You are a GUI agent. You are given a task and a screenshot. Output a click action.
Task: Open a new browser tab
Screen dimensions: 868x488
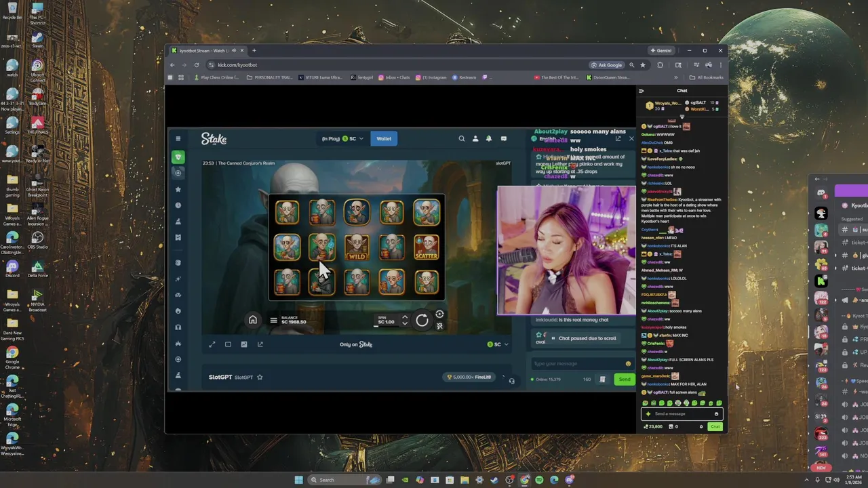[x=254, y=50]
